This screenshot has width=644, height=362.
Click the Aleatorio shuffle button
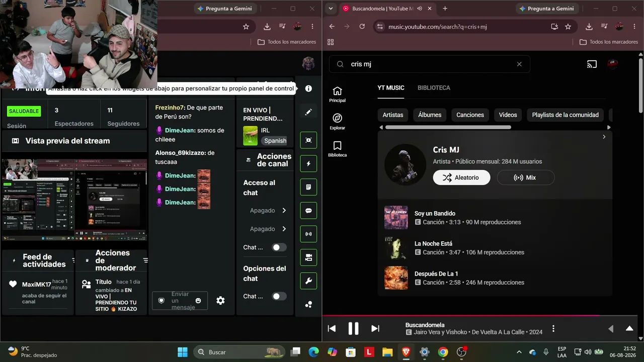pyautogui.click(x=461, y=177)
